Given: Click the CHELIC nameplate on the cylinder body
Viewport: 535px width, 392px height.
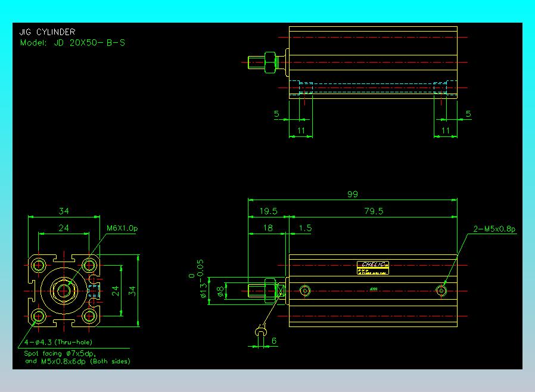Looking at the screenshot, I should point(373,268).
